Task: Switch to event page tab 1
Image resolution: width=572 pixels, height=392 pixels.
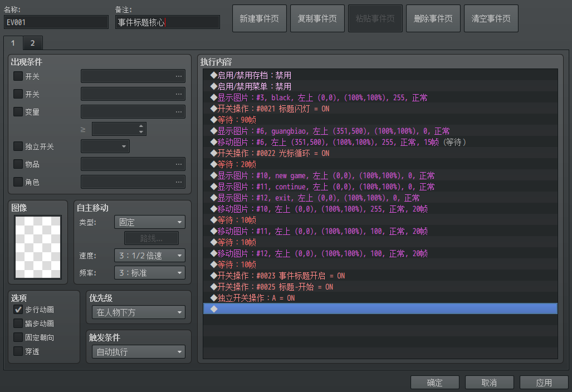Action: (13, 43)
